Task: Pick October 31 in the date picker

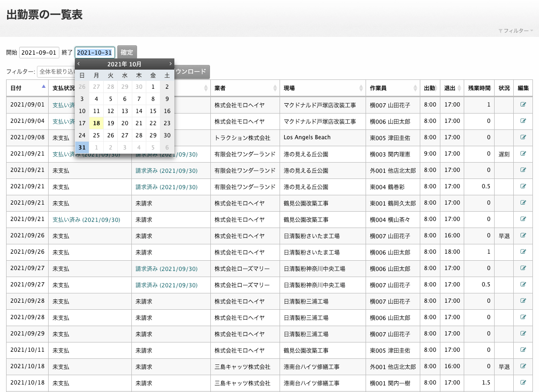Action: (82, 148)
